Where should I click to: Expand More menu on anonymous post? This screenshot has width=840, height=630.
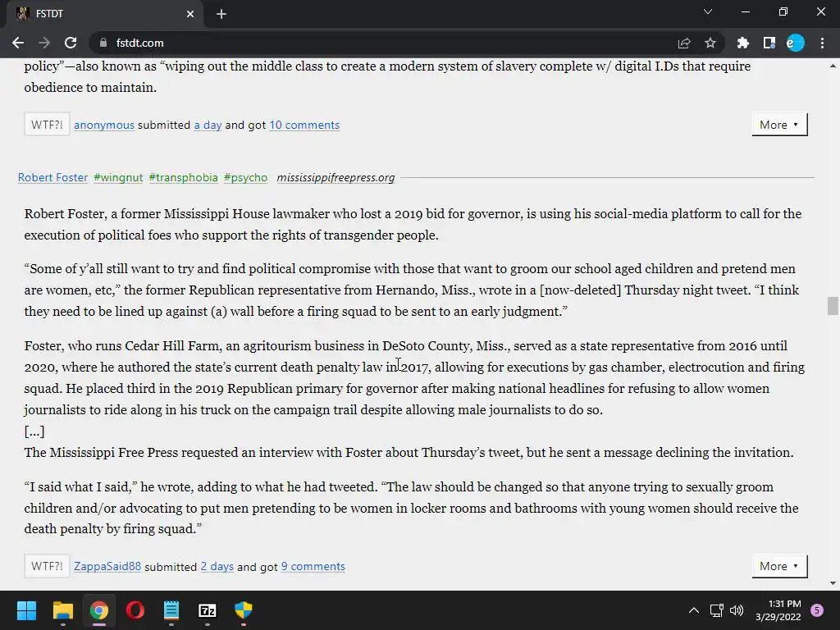pyautogui.click(x=779, y=125)
